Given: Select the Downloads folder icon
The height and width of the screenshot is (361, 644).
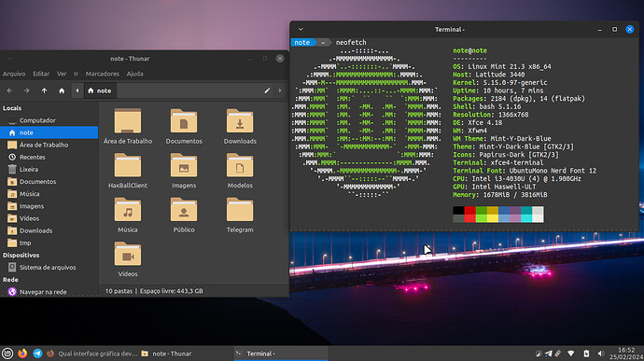Looking at the screenshot, I should pos(240,121).
